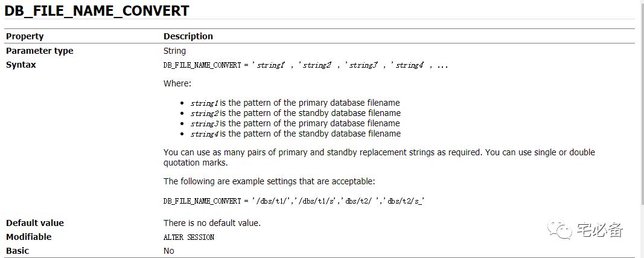Screen dimensions: 644x258
Task: Click the WeChat logo watermark icon
Action: point(559,230)
